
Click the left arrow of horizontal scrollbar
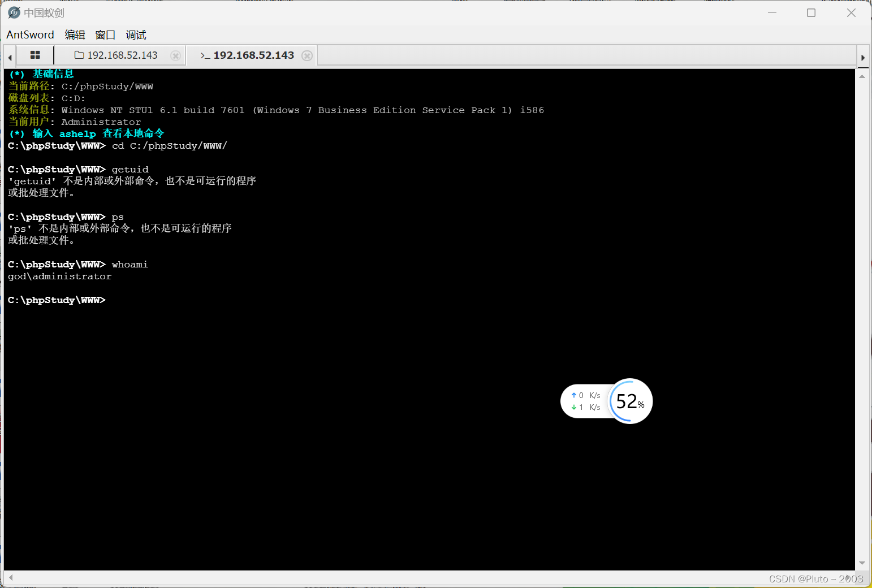10,578
